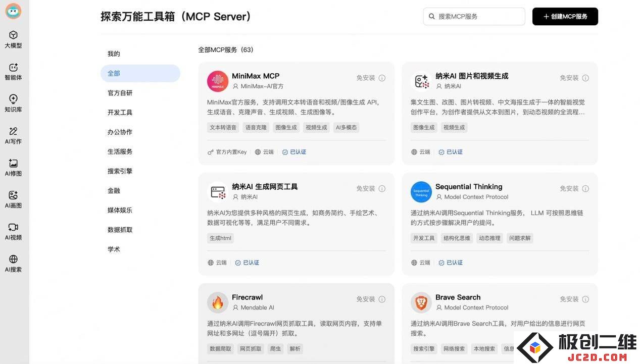Screen dimensions: 640x364
Task: Click 已认证 badge on MiniMax MCP card
Action: [294, 152]
